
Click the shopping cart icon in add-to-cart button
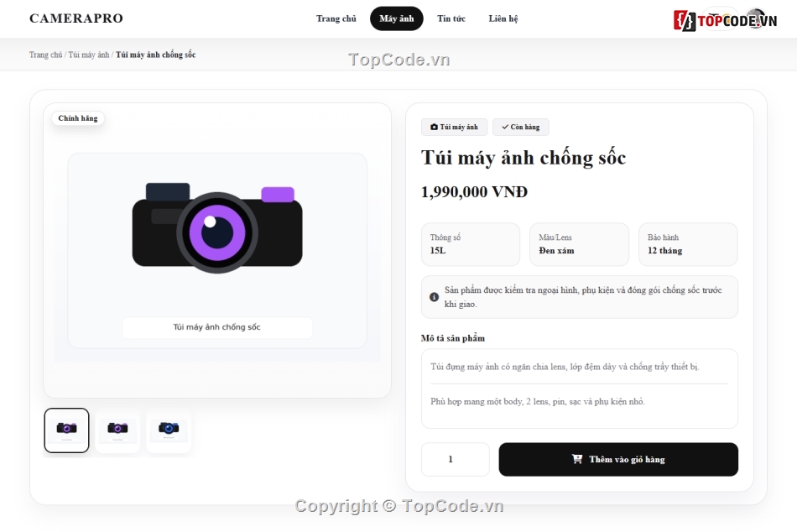[x=577, y=459]
